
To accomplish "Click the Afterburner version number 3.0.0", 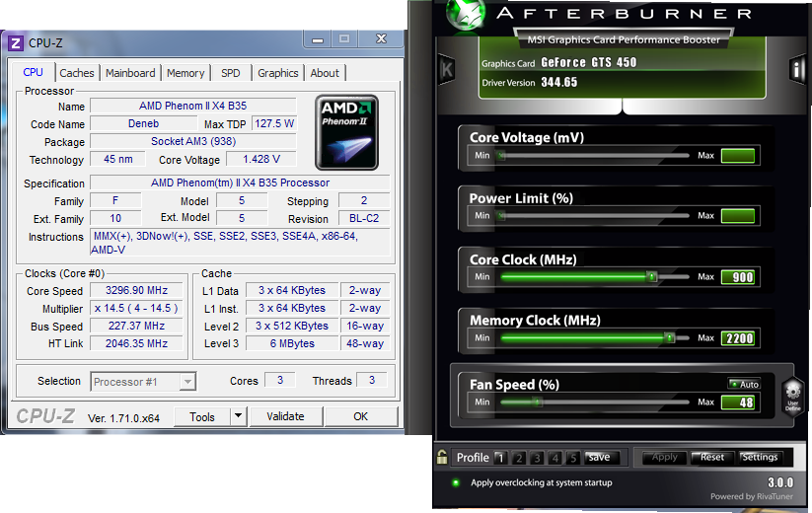I will point(779,482).
